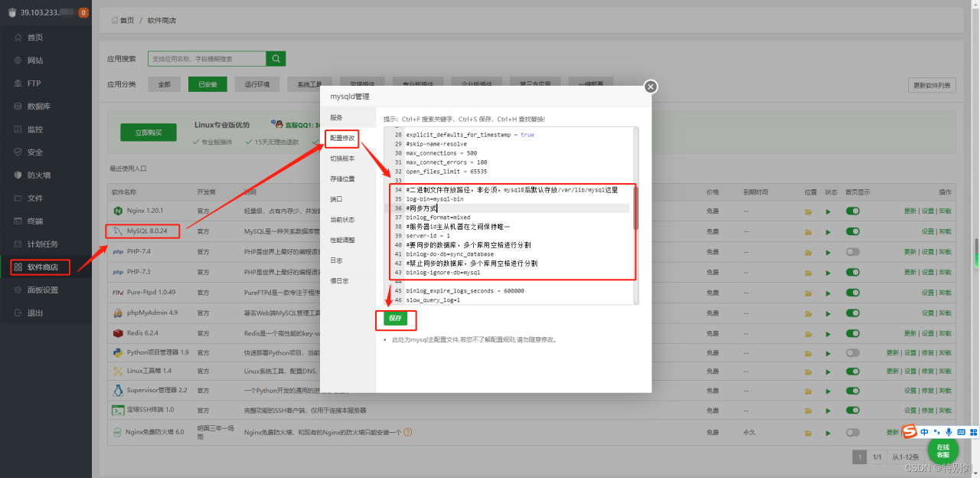This screenshot has height=478, width=980.
Task: Click status play icon for Supervisor manager row
Action: pos(828,390)
